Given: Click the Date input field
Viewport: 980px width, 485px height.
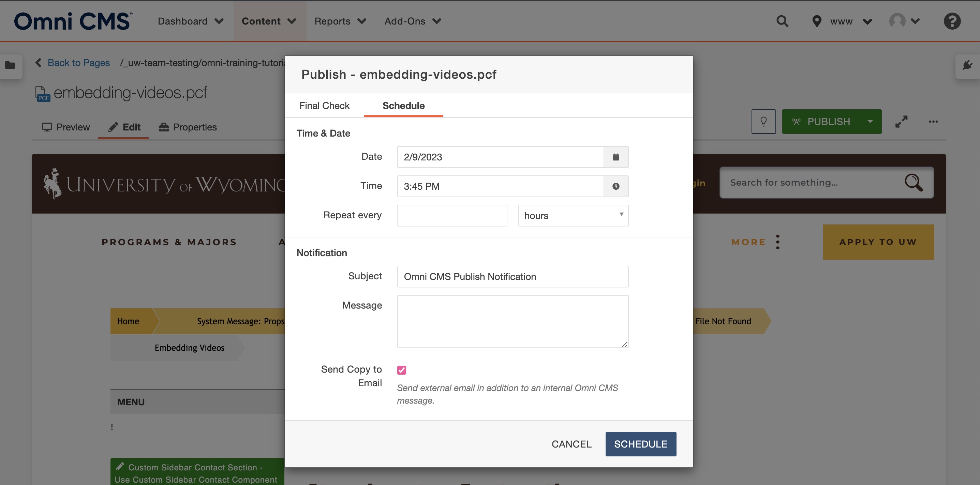Looking at the screenshot, I should point(500,157).
